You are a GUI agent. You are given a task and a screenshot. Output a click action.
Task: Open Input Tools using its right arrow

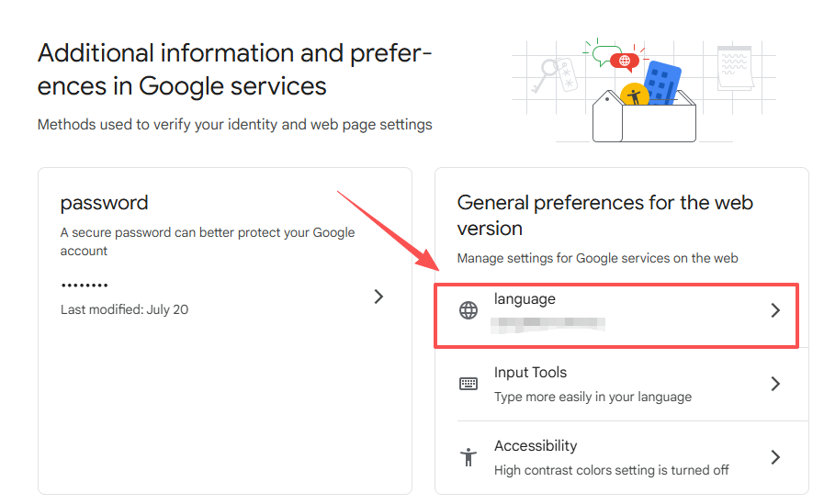(775, 384)
